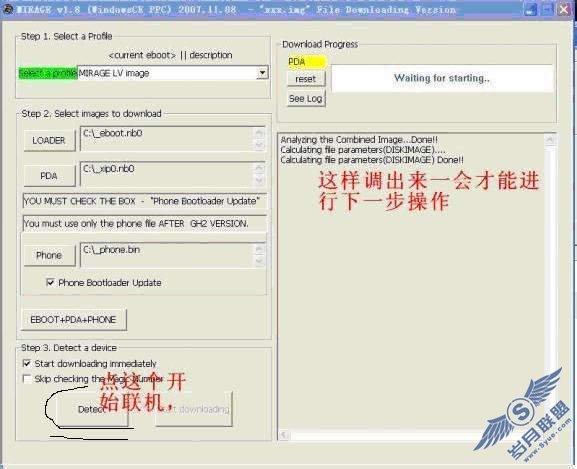
Task: Toggle Start downloading immediately checkbox
Action: coord(26,363)
